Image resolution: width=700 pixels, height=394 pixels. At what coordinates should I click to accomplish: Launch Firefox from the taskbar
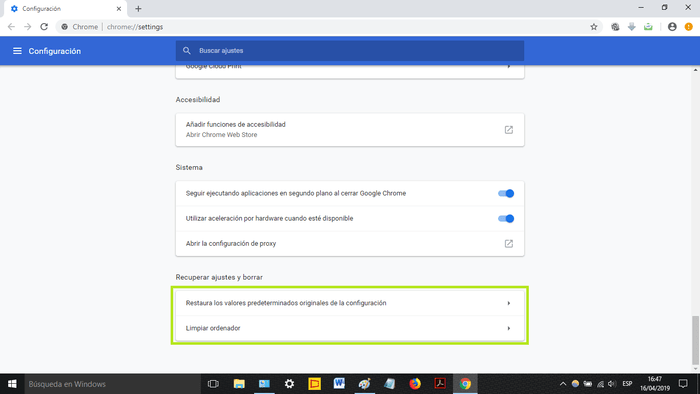(415, 384)
